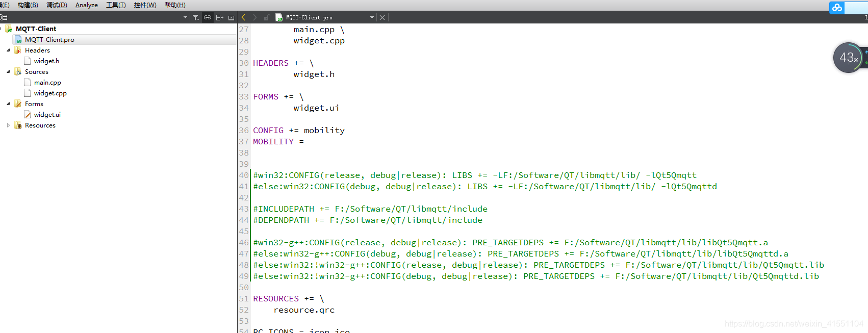
Task: Select the Forms folder
Action: [34, 104]
